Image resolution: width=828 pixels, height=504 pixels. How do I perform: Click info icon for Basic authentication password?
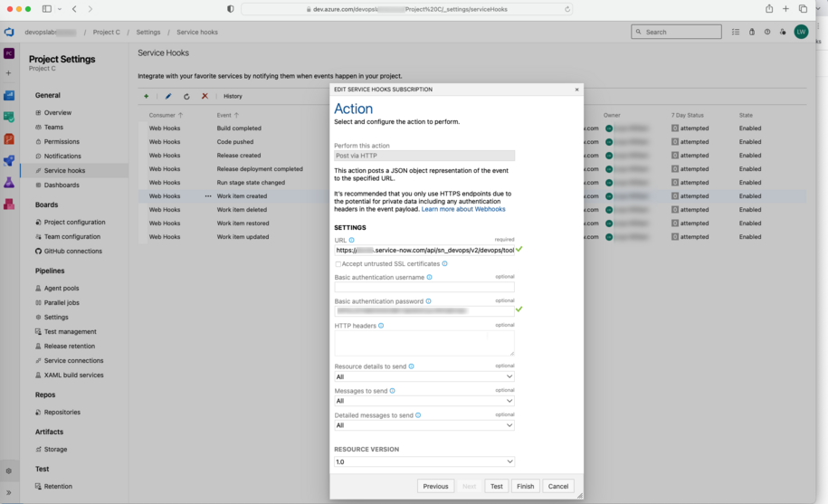428,301
